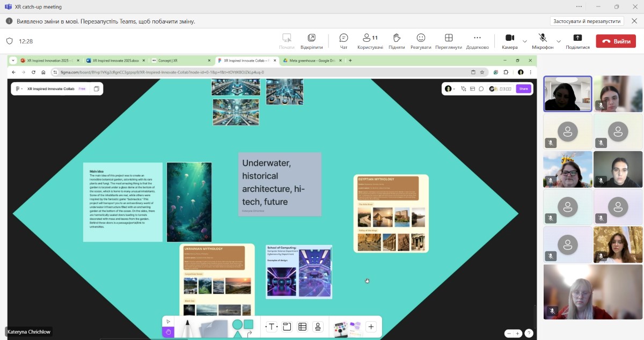
Task: Pop out the shared content (Відкріпити)
Action: [x=311, y=41]
